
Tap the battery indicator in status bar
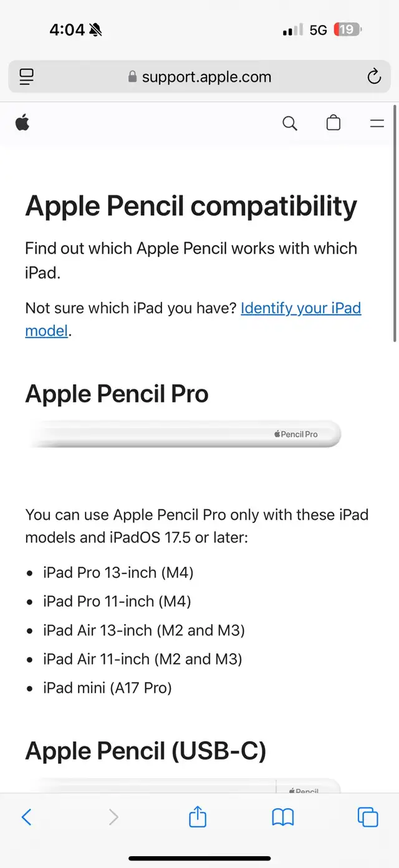point(347,29)
